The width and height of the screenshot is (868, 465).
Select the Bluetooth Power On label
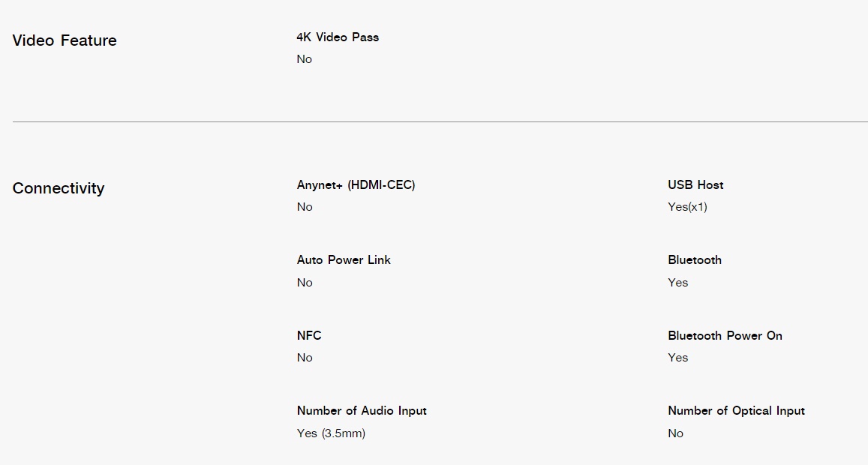point(725,336)
